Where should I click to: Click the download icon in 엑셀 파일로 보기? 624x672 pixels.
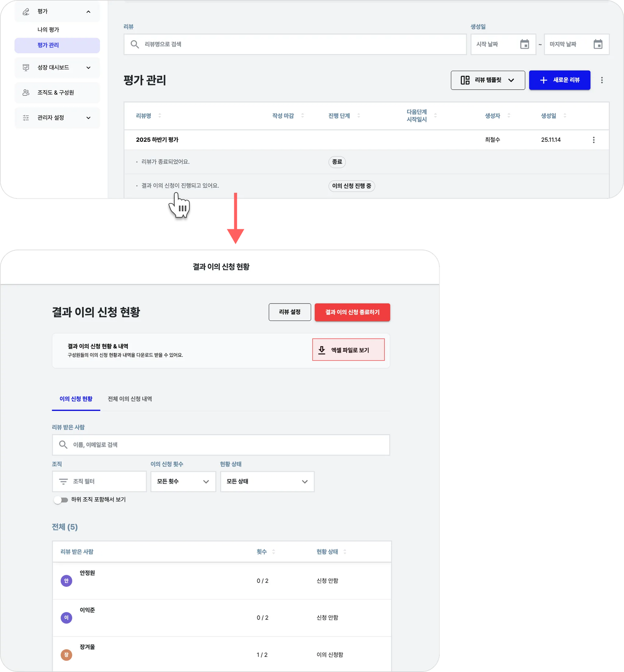(322, 350)
